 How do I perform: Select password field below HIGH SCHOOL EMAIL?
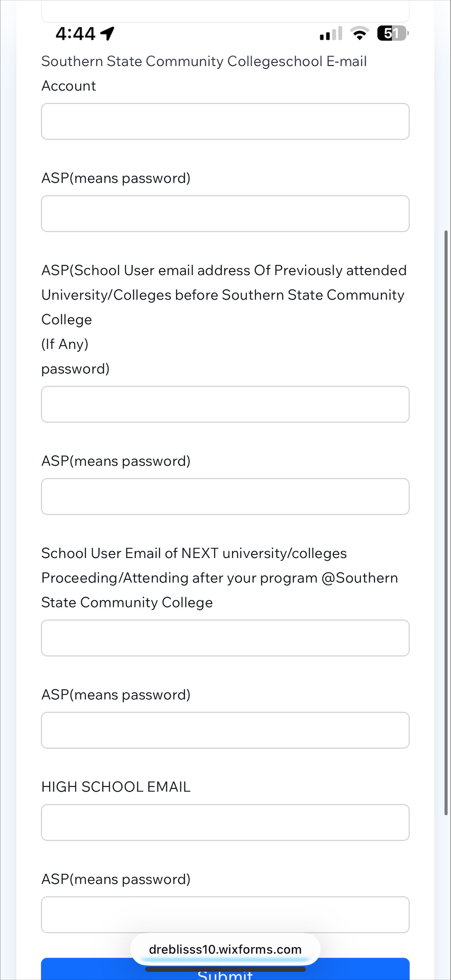(x=225, y=915)
